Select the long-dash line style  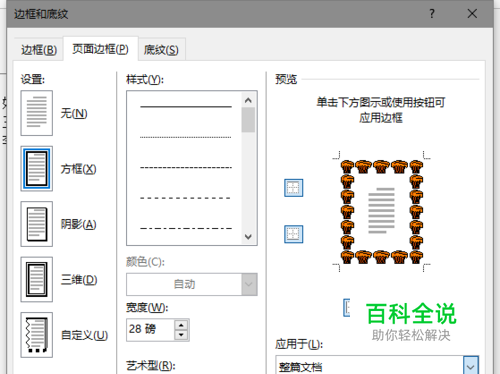pyautogui.click(x=186, y=198)
